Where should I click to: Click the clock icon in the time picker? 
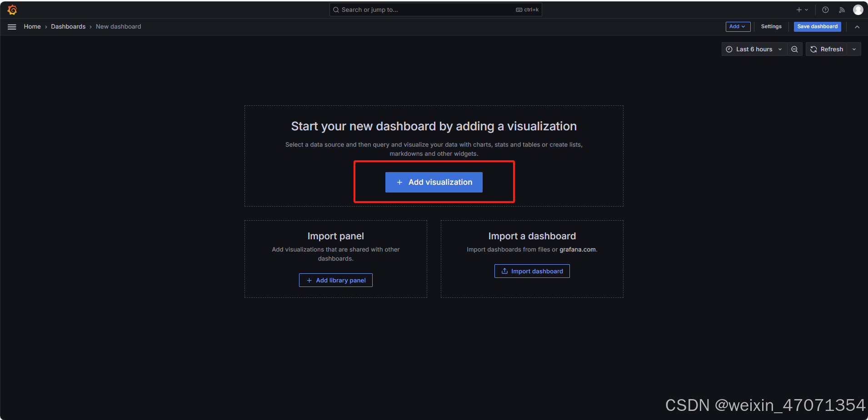[729, 49]
